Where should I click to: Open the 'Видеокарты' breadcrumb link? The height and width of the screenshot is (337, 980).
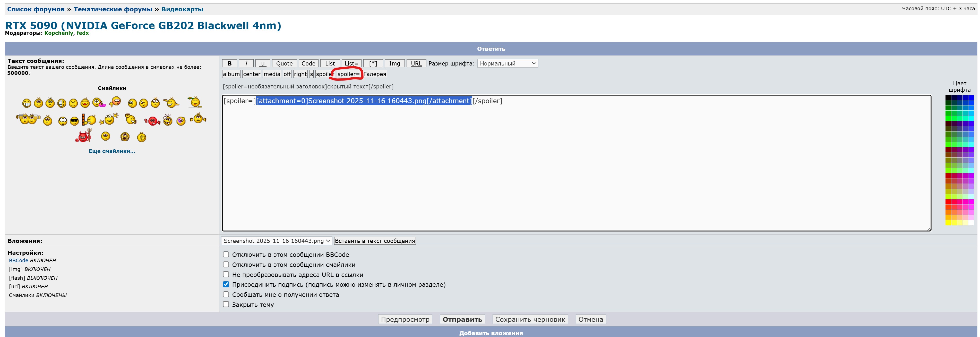pyautogui.click(x=182, y=9)
